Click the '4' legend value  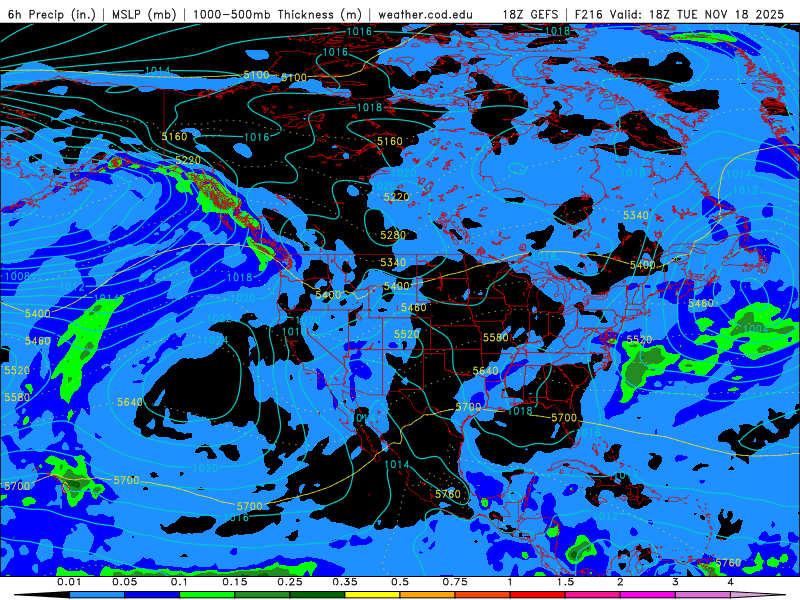[x=731, y=582]
